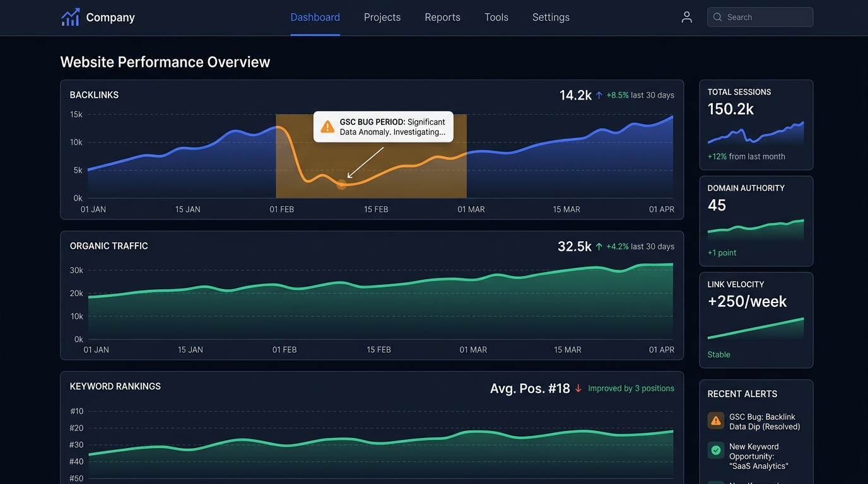Click the RECENT ALERTS heading

click(x=742, y=394)
